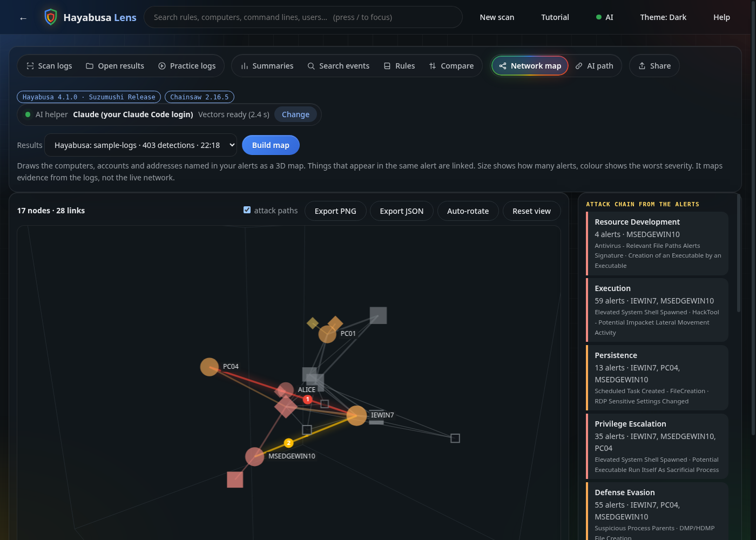Screen dimensions: 756x540
Task: Export the map as PNG
Action: (335, 211)
